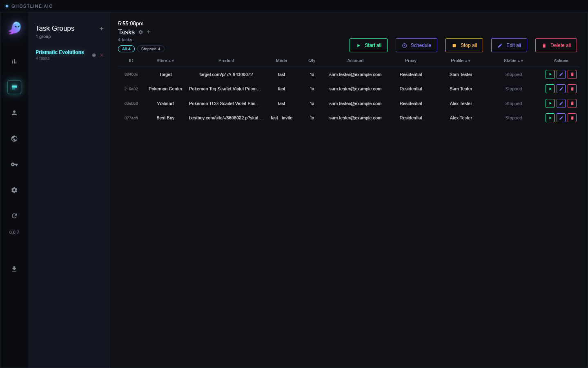Click the Ghostline ghost logo
The width and height of the screenshot is (588, 368).
point(15,28)
